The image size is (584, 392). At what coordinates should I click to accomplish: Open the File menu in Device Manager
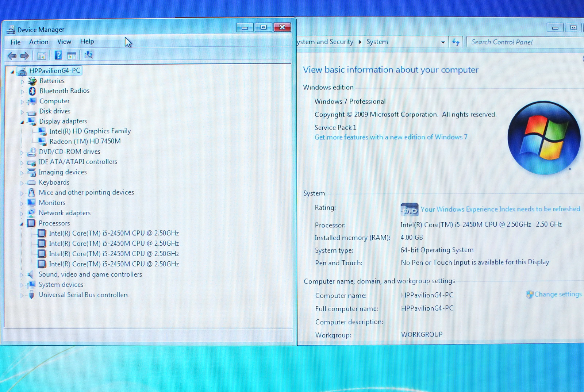[x=16, y=42]
